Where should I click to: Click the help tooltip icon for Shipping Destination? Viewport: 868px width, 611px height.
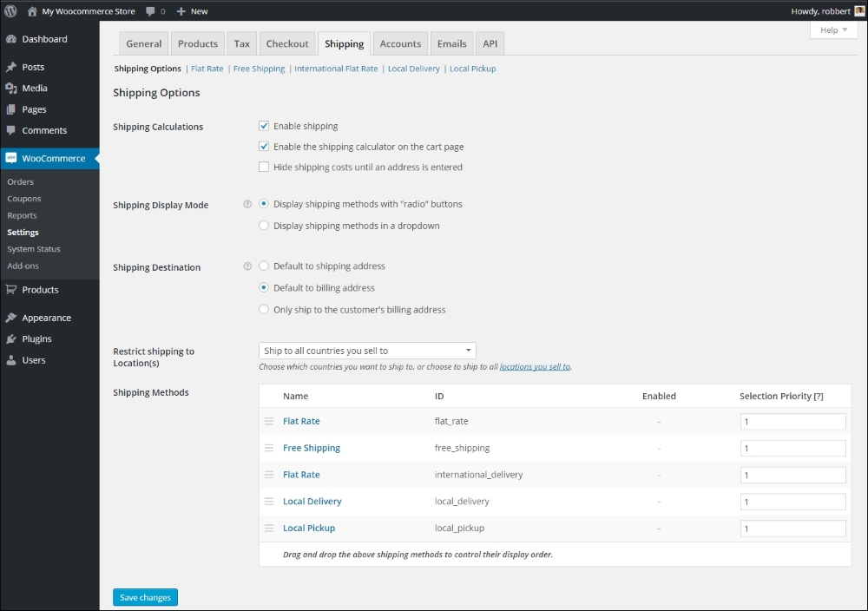coord(247,266)
